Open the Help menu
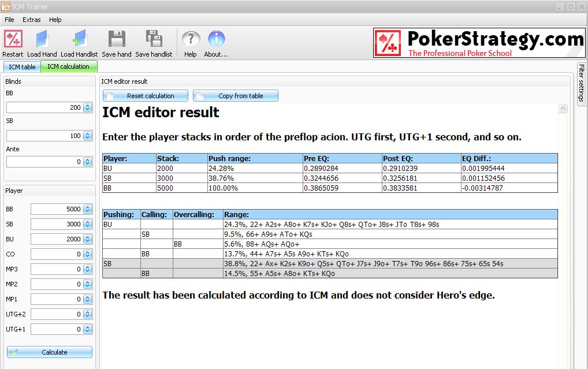The width and height of the screenshot is (588, 369). [55, 20]
